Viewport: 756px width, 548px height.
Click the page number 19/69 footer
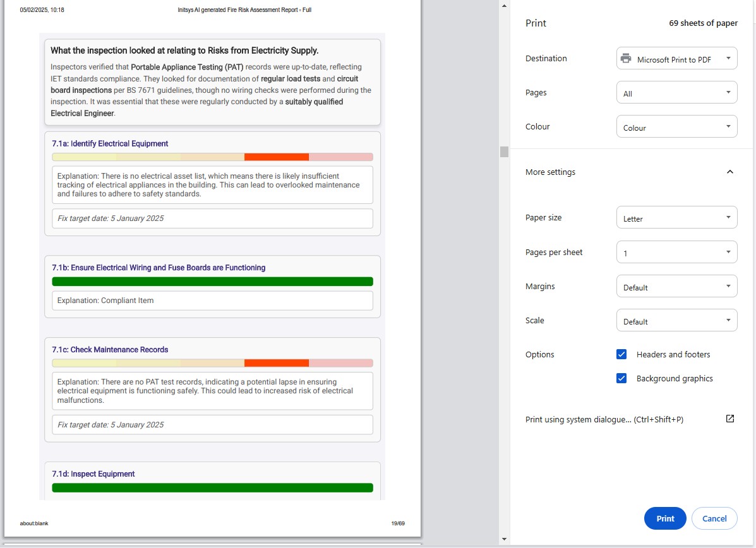pos(398,523)
